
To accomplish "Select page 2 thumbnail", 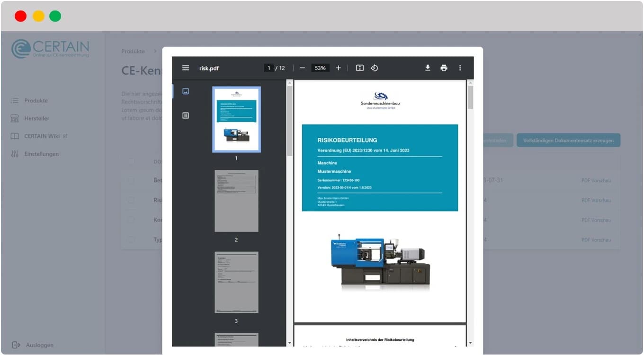I will coord(236,201).
